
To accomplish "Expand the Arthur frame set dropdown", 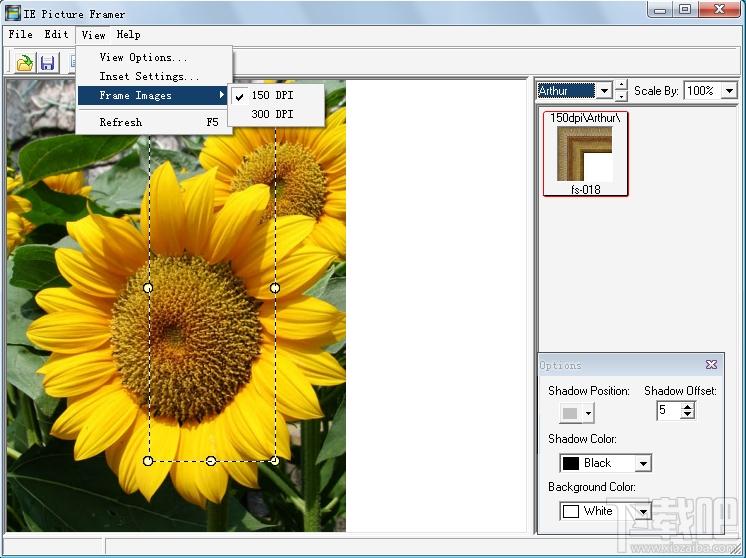I will (604, 90).
